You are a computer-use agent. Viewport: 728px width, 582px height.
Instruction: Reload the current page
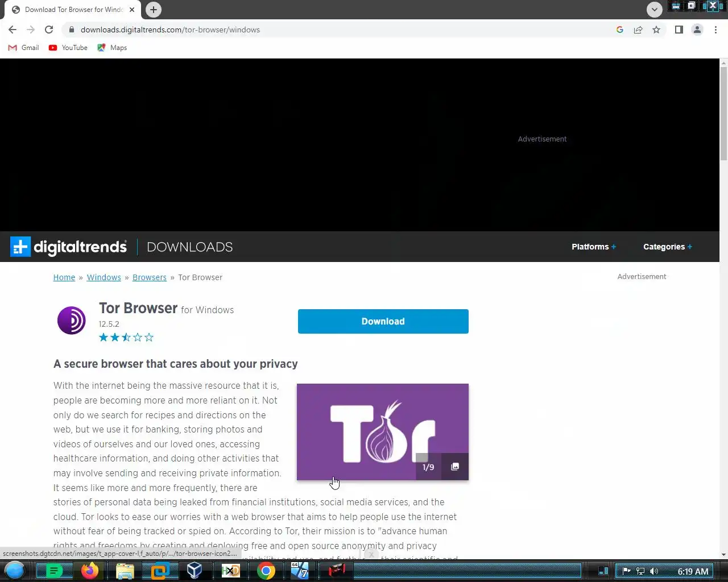pos(49,30)
